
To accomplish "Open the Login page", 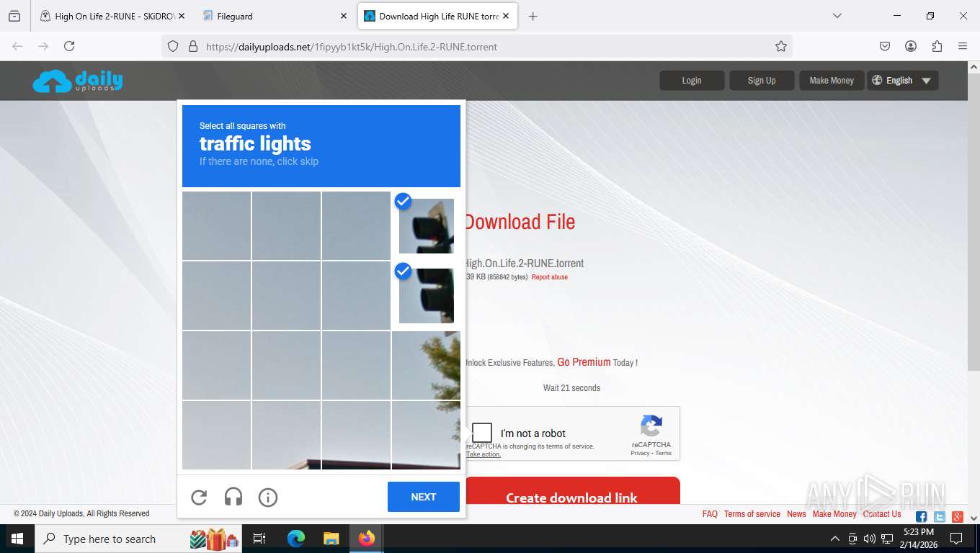I will [x=692, y=81].
